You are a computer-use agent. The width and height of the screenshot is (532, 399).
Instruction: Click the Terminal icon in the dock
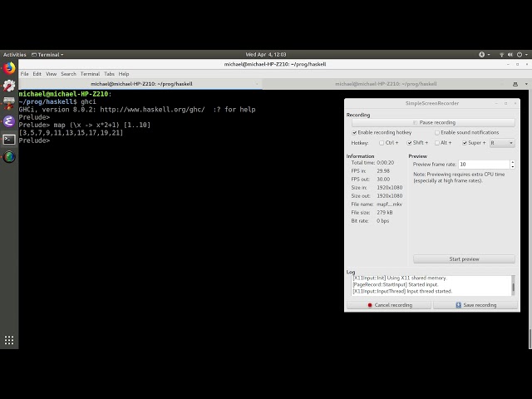pyautogui.click(x=9, y=139)
